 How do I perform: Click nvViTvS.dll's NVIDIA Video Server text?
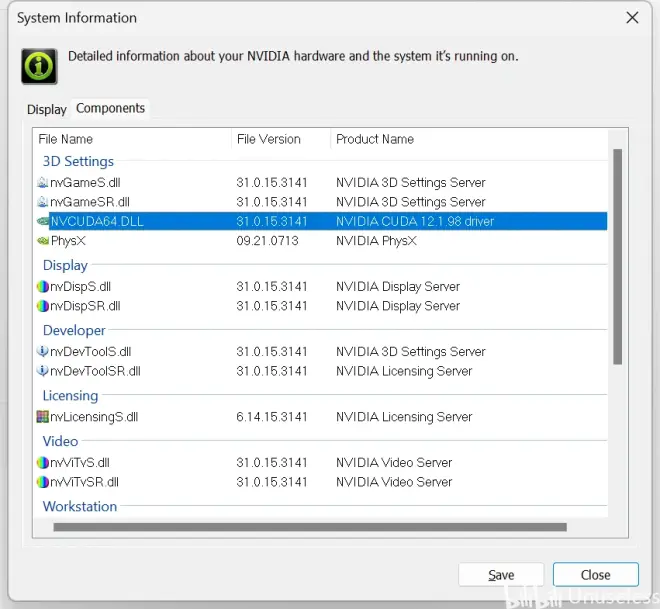(394, 463)
